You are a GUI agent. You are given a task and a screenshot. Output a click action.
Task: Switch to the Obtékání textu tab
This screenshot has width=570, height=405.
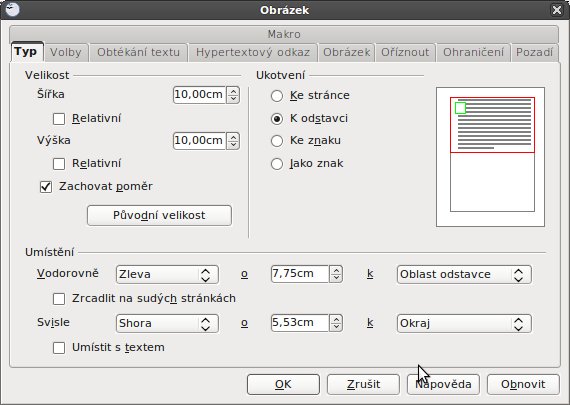point(139,52)
